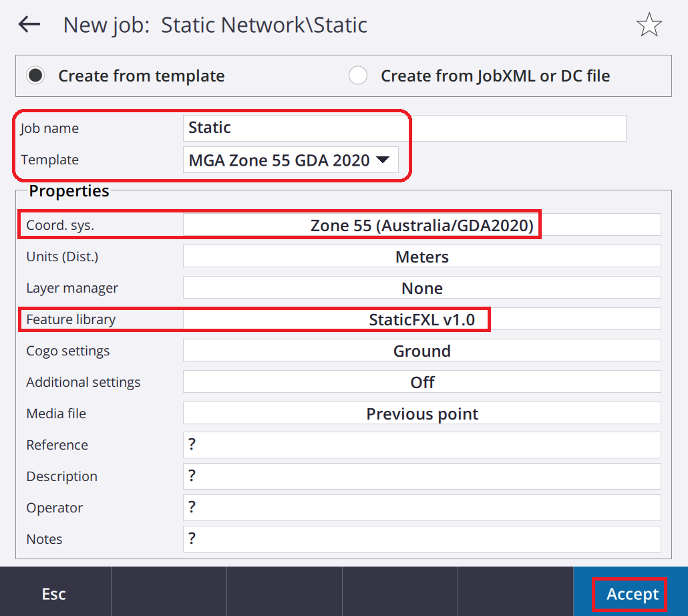688x616 pixels.
Task: Go back with the left arrow icon
Action: [29, 24]
